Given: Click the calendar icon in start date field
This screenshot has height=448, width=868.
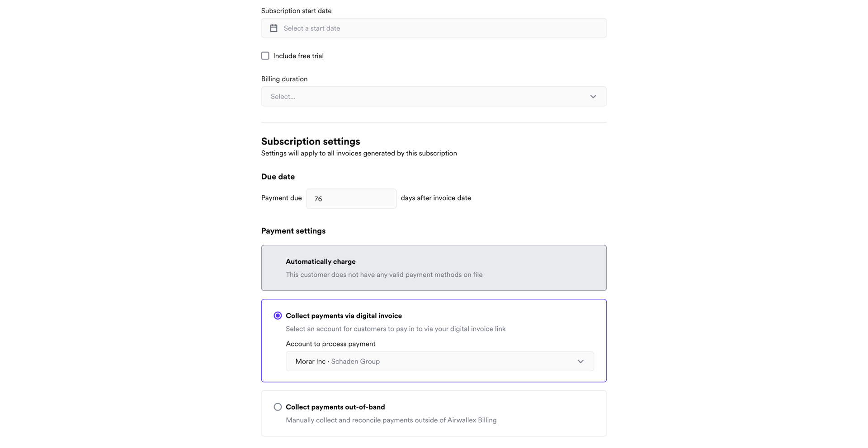Looking at the screenshot, I should [274, 28].
